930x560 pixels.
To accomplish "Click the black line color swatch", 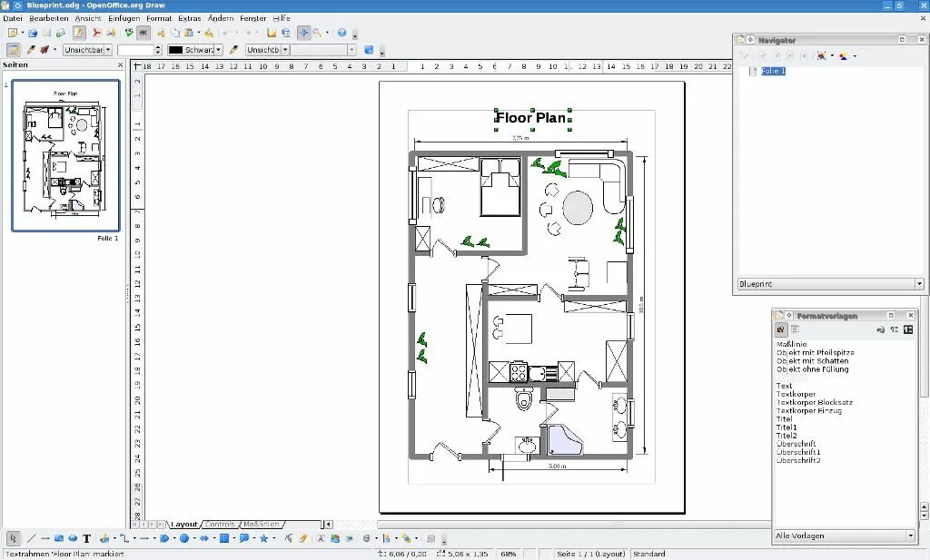I will tap(175, 50).
